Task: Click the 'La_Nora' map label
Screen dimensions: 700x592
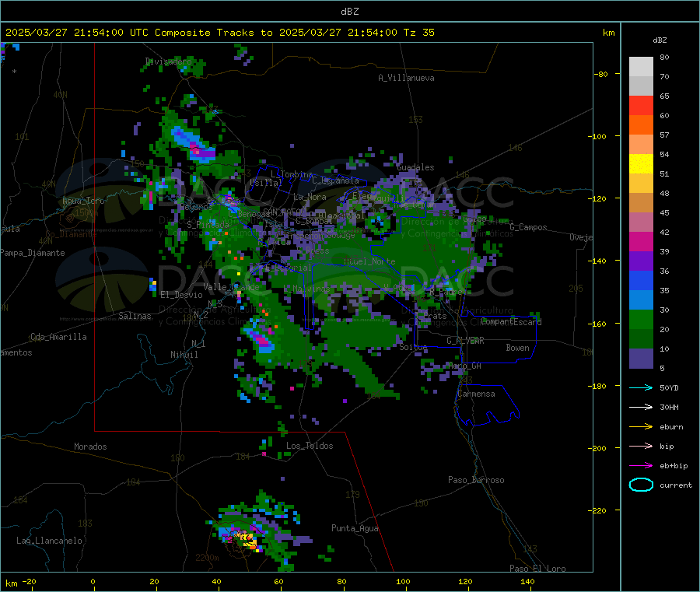Action: coord(310,197)
